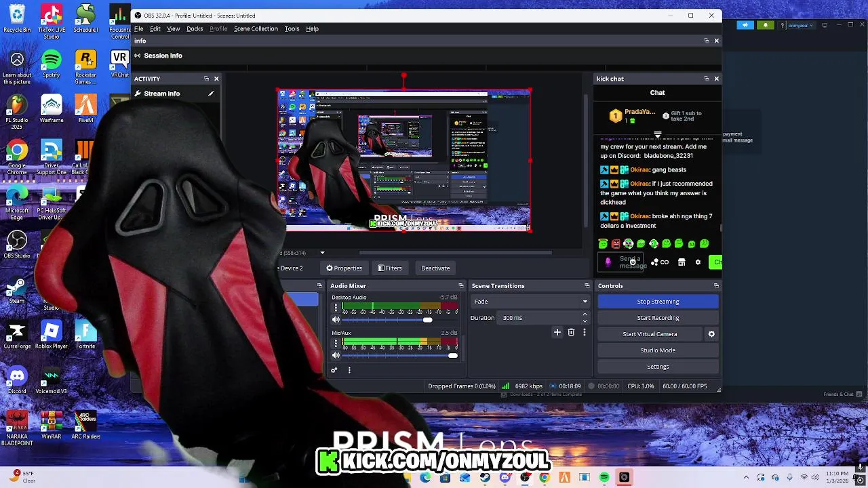Click the Okiraa username on gang beasts message

point(639,170)
